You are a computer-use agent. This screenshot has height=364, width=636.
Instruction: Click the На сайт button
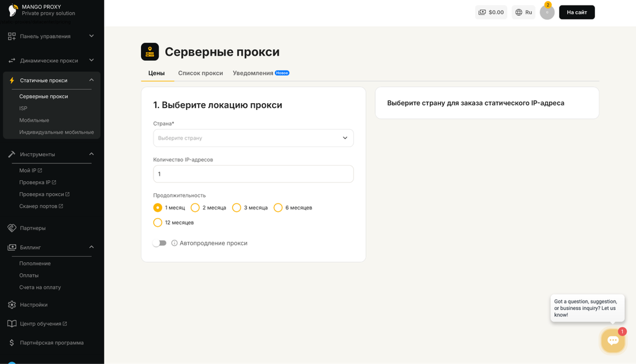pyautogui.click(x=577, y=12)
